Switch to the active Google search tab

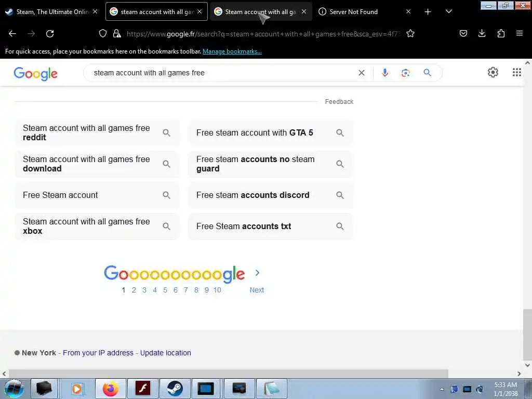tap(156, 12)
